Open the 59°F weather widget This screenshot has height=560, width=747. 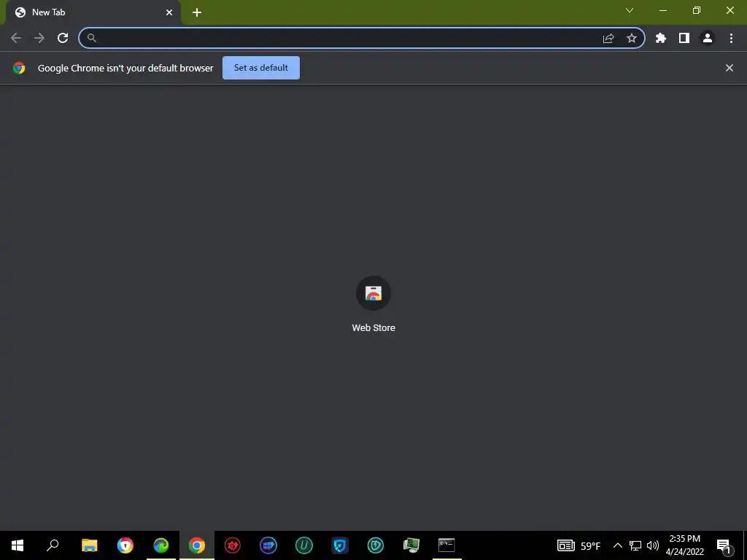pyautogui.click(x=579, y=545)
